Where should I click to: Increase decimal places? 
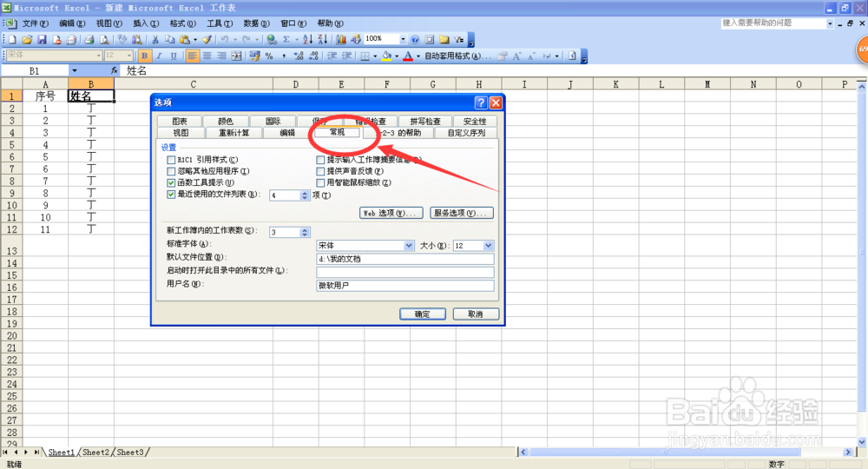tap(299, 56)
